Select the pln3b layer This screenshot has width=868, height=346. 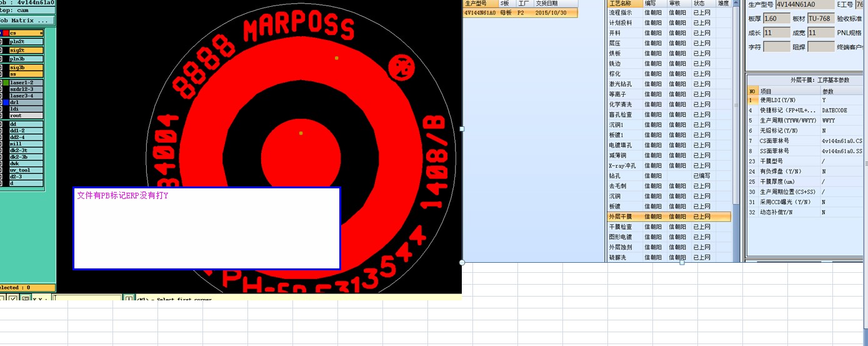coord(26,59)
